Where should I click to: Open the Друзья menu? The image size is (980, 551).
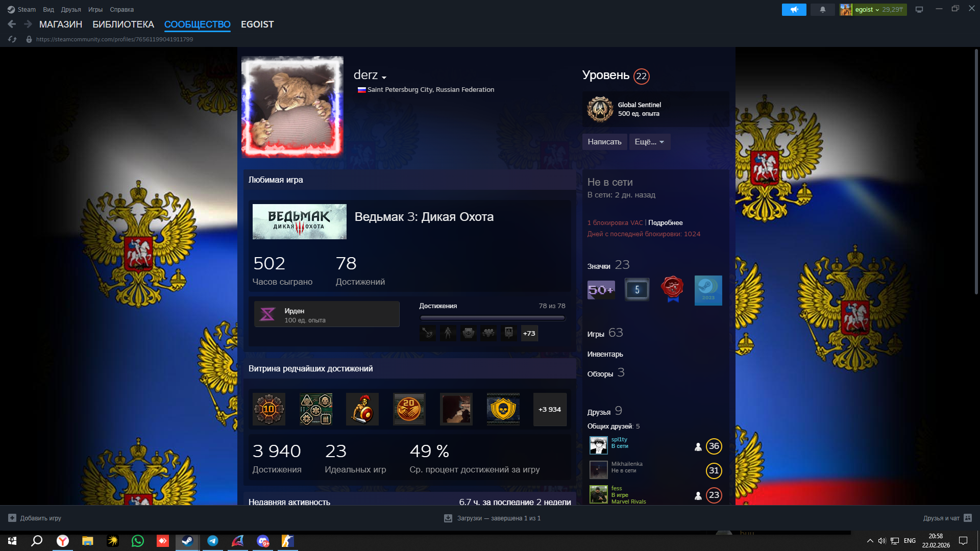pyautogui.click(x=70, y=10)
